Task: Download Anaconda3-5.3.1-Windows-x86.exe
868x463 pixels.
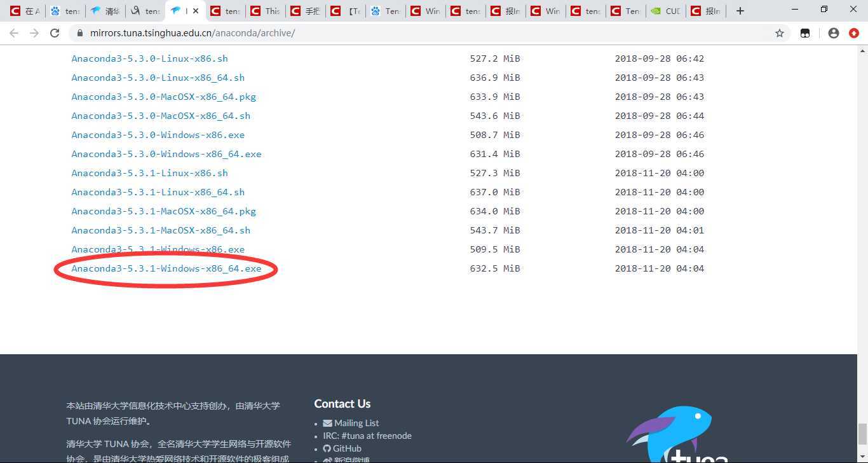Action: [x=158, y=249]
